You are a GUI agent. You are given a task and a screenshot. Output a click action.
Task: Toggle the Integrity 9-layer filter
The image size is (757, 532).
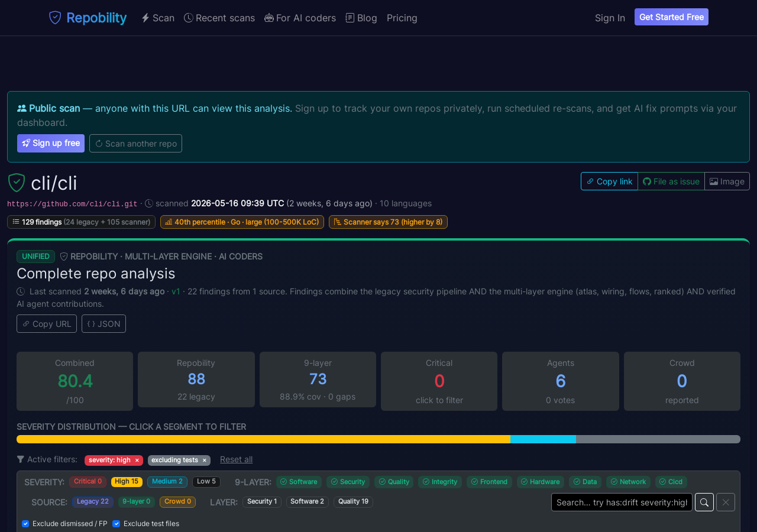[440, 482]
